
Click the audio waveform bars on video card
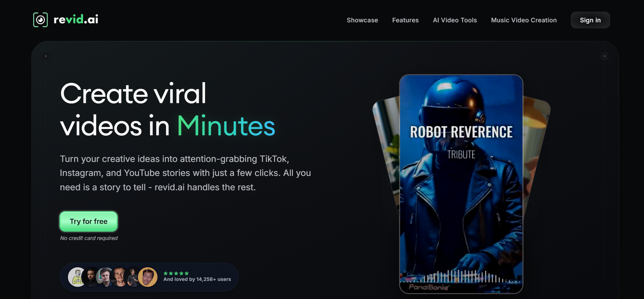[x=461, y=276]
